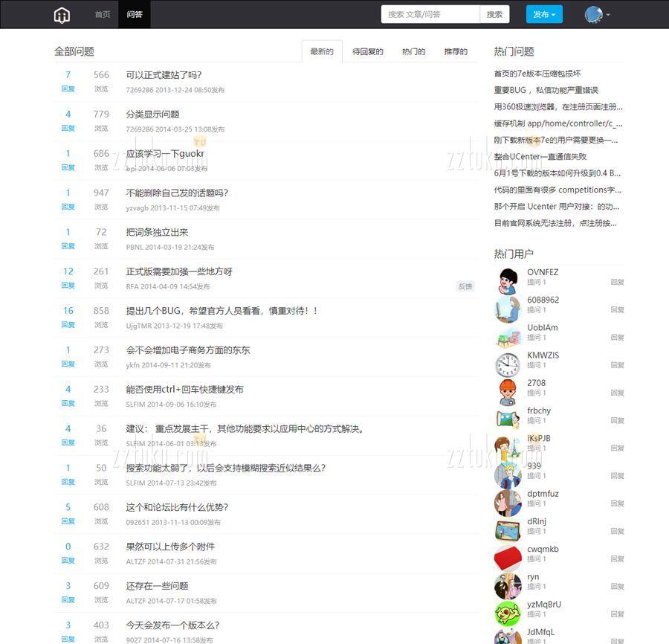Open the user avatar menu in header
The width and height of the screenshot is (669, 644).
tap(598, 15)
